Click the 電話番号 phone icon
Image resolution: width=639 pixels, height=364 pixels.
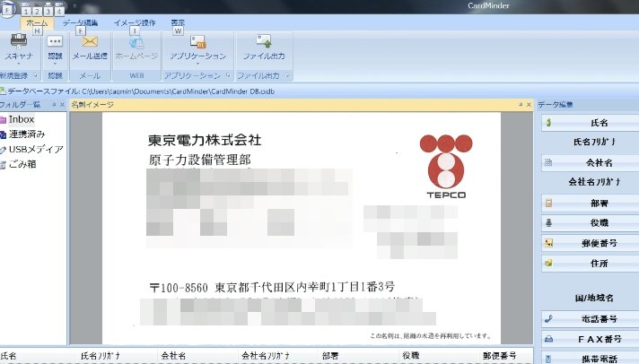pyautogui.click(x=548, y=319)
